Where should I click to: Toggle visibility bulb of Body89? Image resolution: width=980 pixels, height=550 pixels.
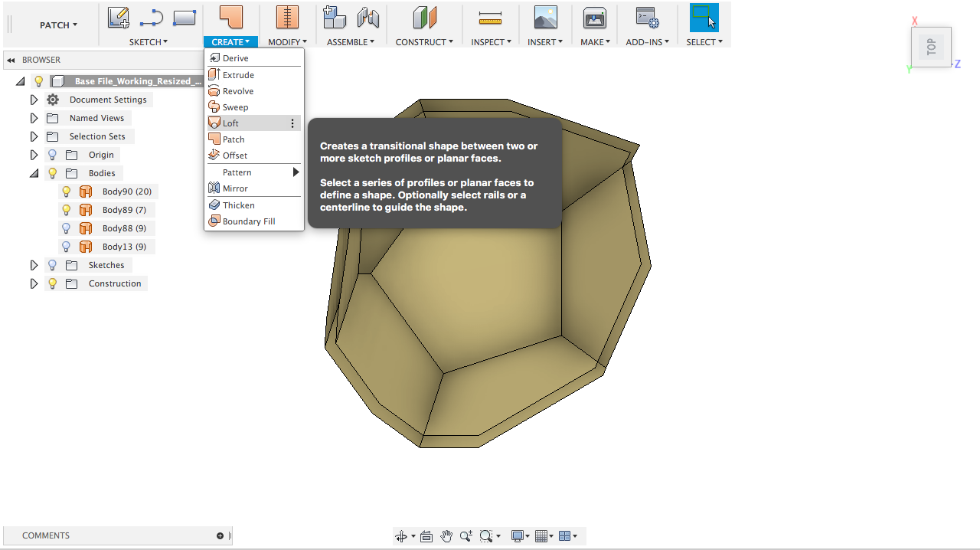[x=66, y=210]
